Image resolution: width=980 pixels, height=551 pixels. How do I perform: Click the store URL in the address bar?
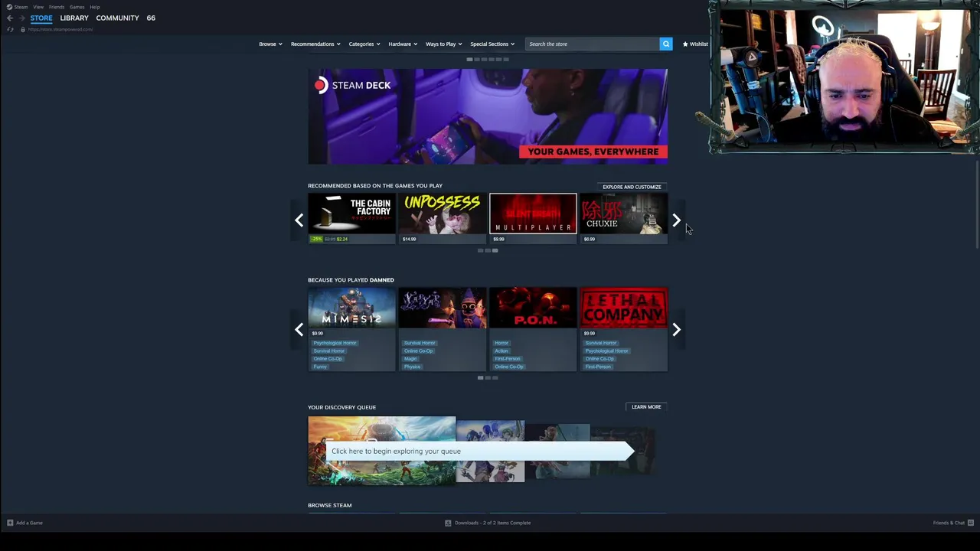pyautogui.click(x=60, y=29)
